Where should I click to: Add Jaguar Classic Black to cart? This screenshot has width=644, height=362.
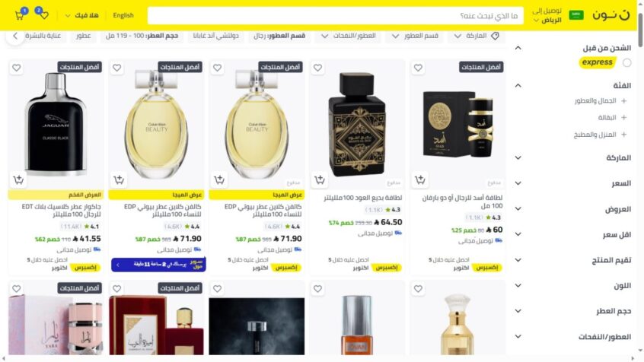coord(18,179)
